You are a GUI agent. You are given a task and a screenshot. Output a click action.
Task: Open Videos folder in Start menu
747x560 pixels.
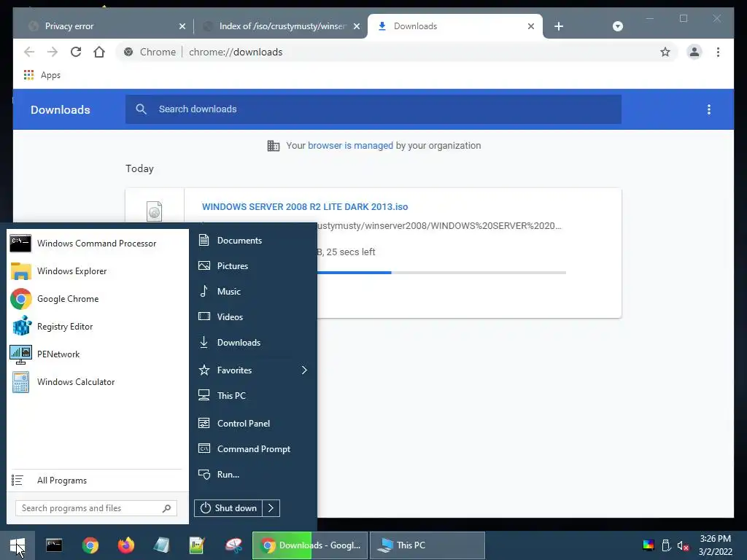pyautogui.click(x=253, y=316)
